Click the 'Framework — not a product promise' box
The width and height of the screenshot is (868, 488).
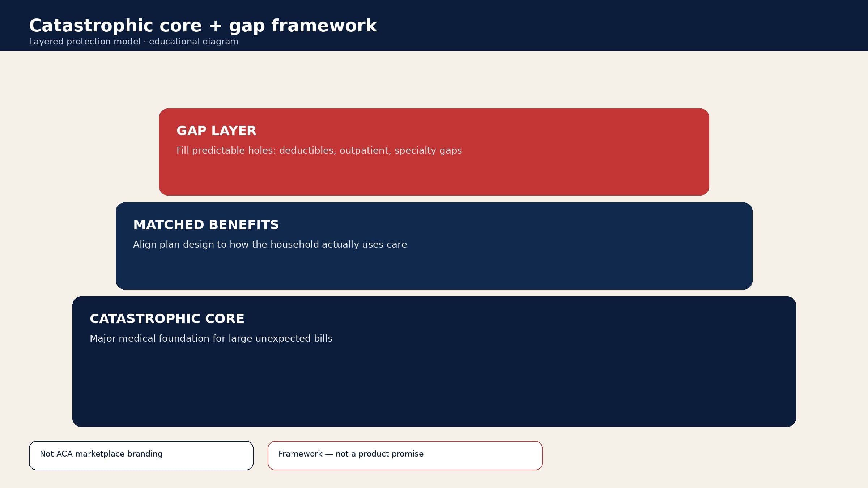[x=405, y=455]
